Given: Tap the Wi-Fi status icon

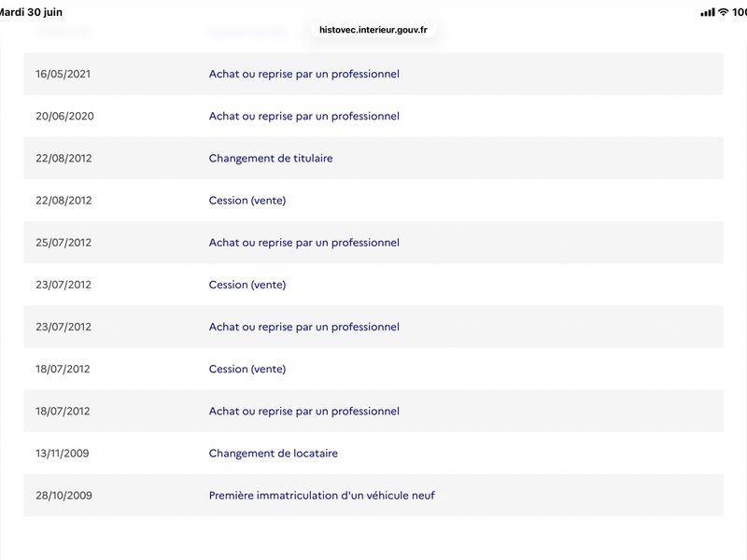Looking at the screenshot, I should [x=723, y=12].
